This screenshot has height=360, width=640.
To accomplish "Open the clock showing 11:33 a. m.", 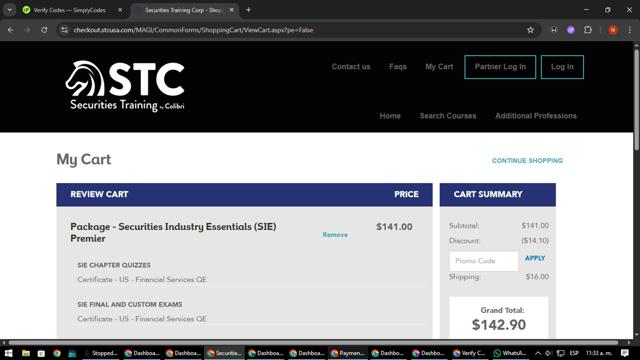I will tap(599, 353).
